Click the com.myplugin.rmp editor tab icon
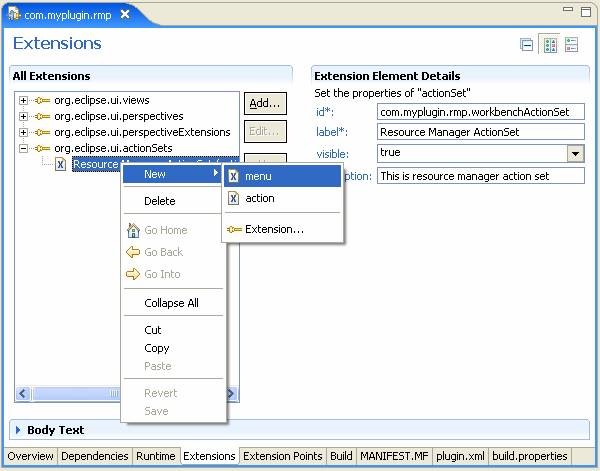This screenshot has width=600, height=471. click(x=14, y=14)
